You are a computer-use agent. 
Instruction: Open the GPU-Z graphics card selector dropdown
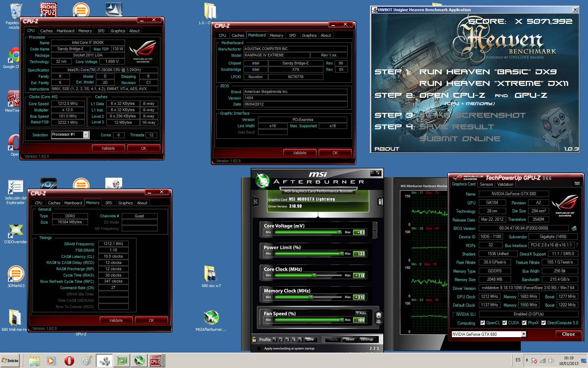[524, 334]
